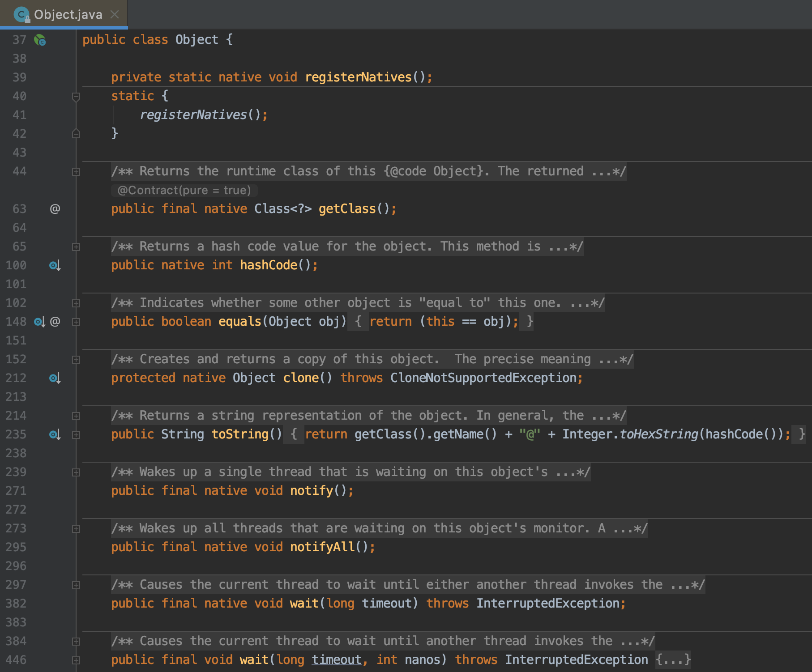
Task: Expand the wait(long) Javadoc at line 297
Action: point(76,585)
